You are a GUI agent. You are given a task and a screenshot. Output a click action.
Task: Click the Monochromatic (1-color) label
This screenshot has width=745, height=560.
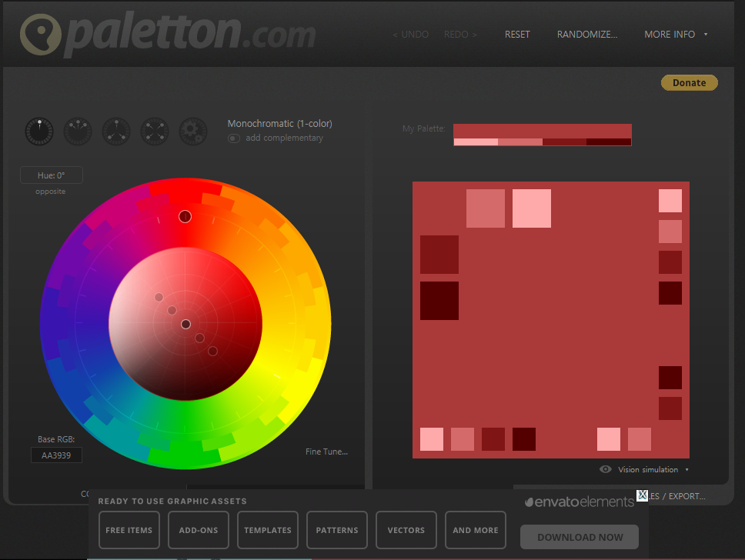coord(280,124)
